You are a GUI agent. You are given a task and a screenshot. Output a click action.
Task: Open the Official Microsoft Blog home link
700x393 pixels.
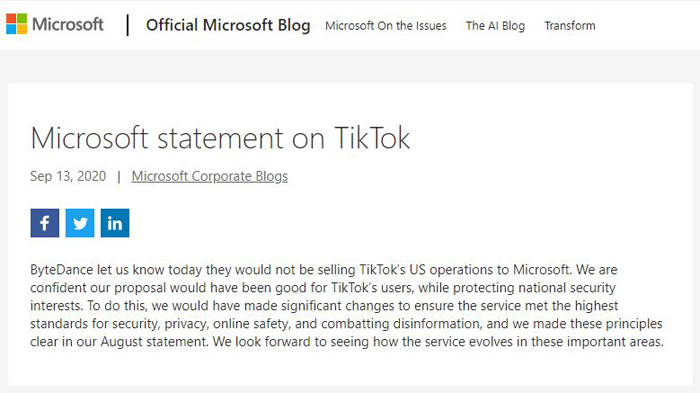point(228,25)
